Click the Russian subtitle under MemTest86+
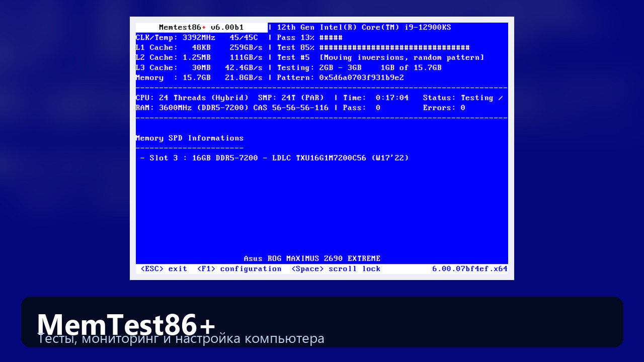Image resolution: width=644 pixels, height=362 pixels. tap(181, 338)
